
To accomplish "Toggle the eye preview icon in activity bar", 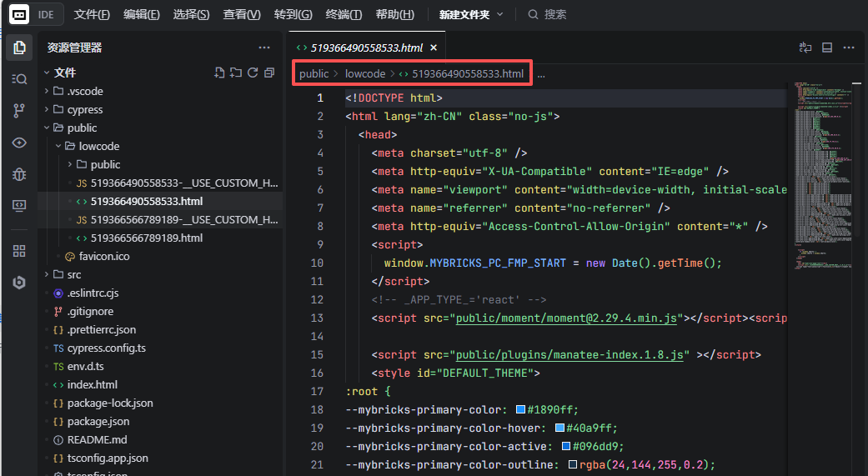I will tap(19, 143).
